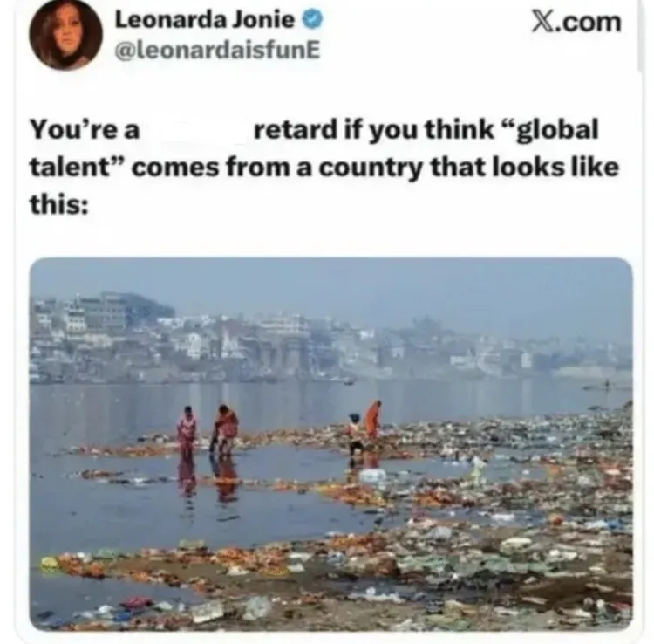The height and width of the screenshot is (644, 654).
Task: Click the small boat on the far-right river
Action: pyautogui.click(x=607, y=387)
